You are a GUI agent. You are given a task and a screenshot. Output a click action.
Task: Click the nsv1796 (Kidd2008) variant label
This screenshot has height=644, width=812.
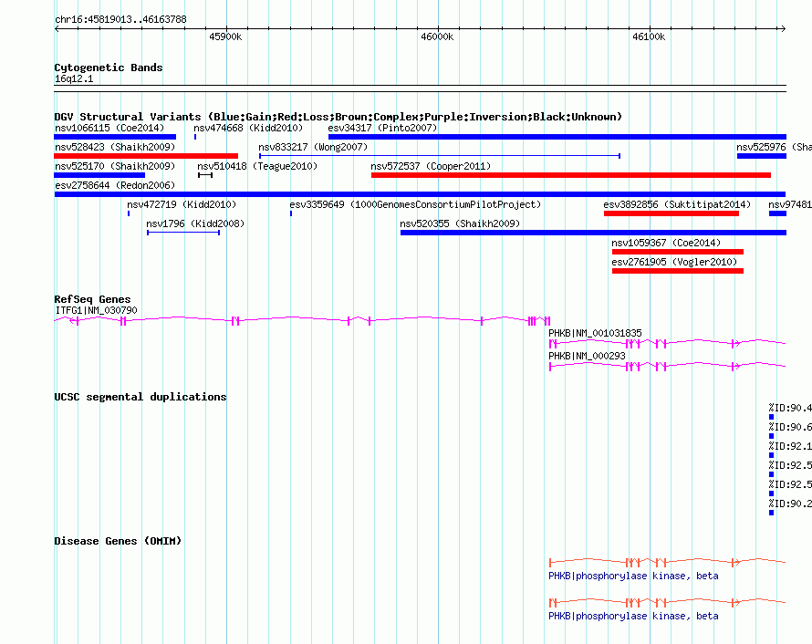pyautogui.click(x=195, y=223)
